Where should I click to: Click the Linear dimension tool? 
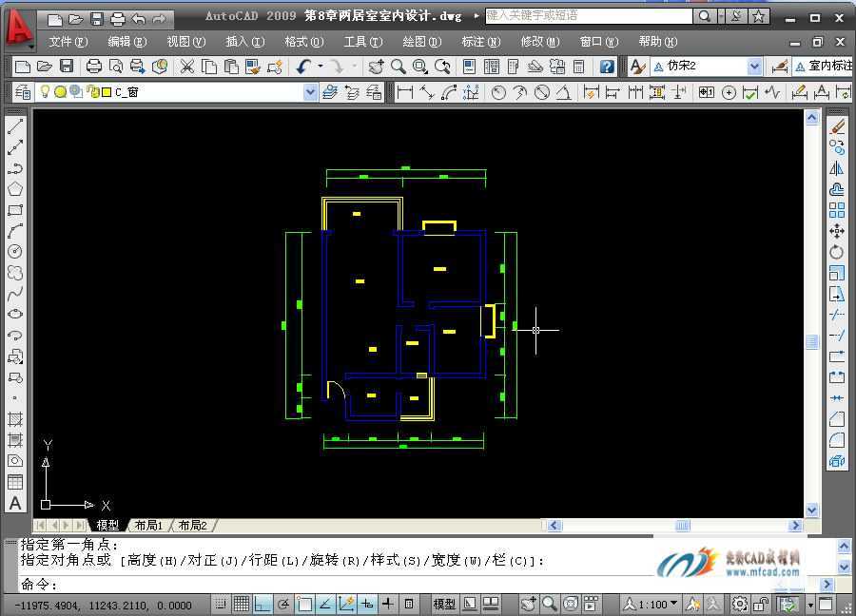point(405,92)
